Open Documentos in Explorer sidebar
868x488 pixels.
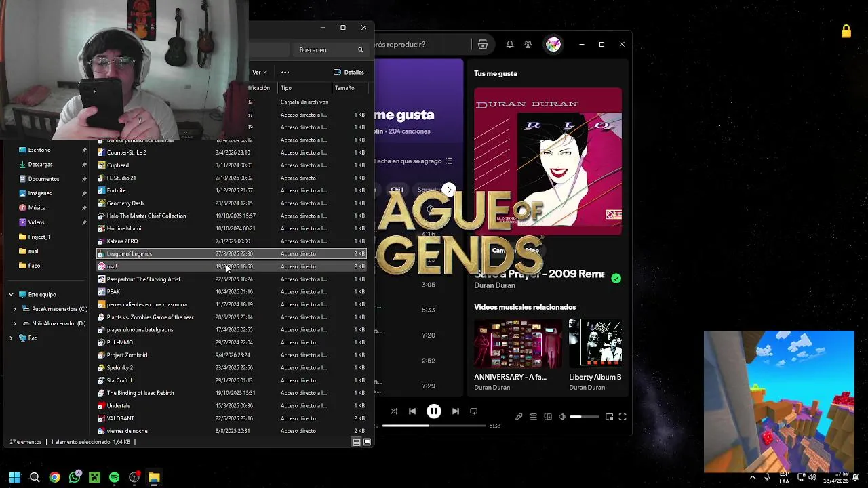click(43, 179)
